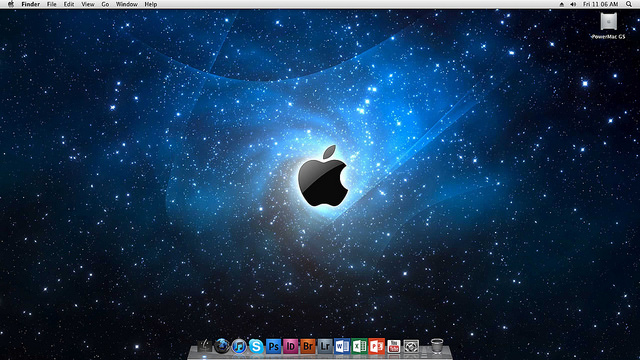Launch Skype from the Dock

[x=256, y=347]
